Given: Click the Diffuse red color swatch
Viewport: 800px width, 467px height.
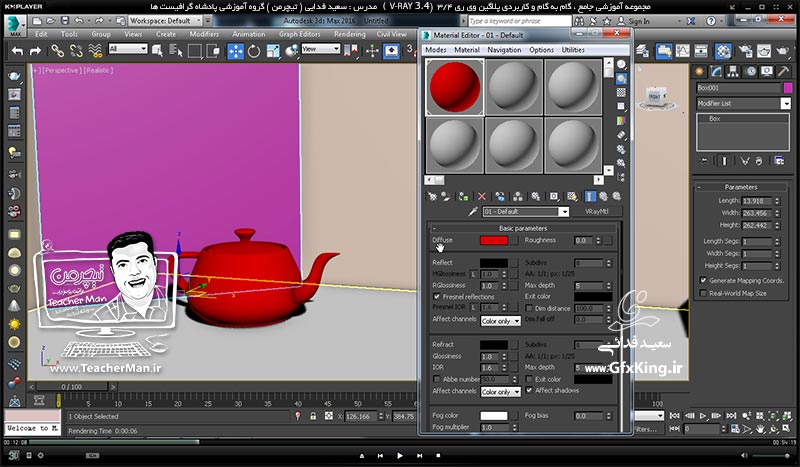Looking at the screenshot, I should point(494,240).
